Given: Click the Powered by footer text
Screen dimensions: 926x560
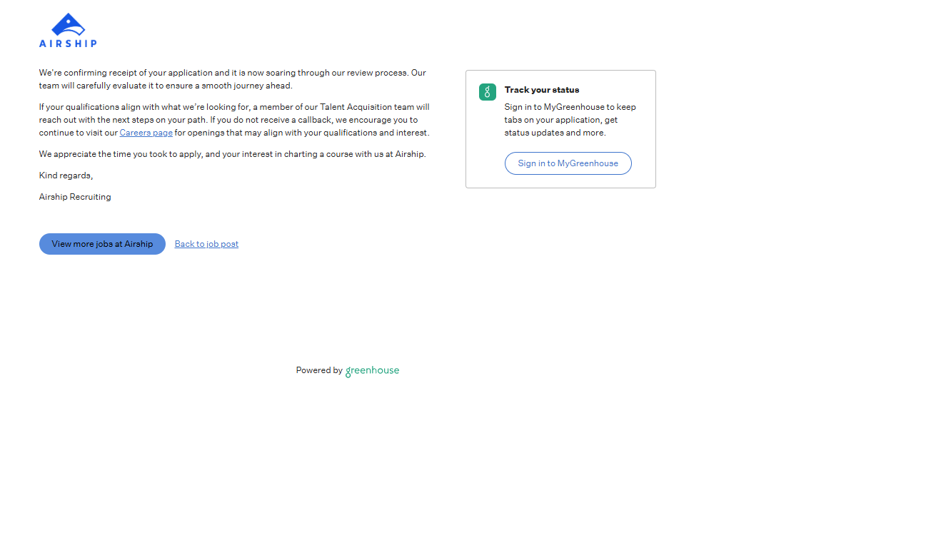Looking at the screenshot, I should click(x=319, y=370).
